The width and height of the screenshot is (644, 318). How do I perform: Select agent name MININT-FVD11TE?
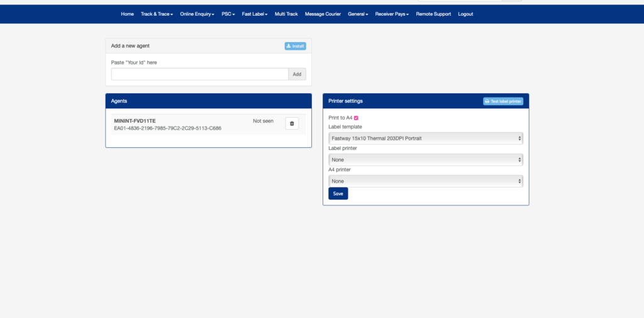tap(135, 121)
